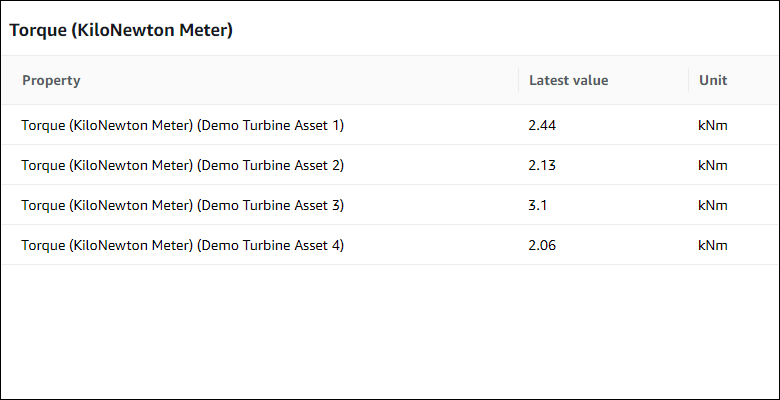Sort by the Property column header
The height and width of the screenshot is (400, 780).
pyautogui.click(x=51, y=80)
